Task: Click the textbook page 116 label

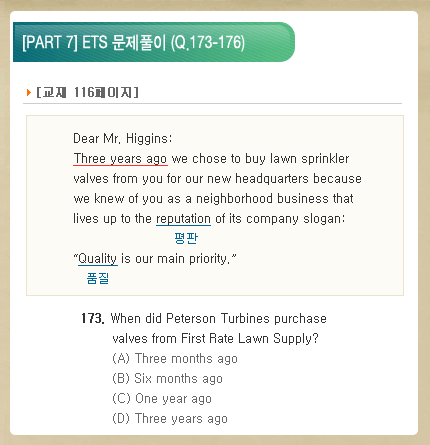Action: coord(87,92)
